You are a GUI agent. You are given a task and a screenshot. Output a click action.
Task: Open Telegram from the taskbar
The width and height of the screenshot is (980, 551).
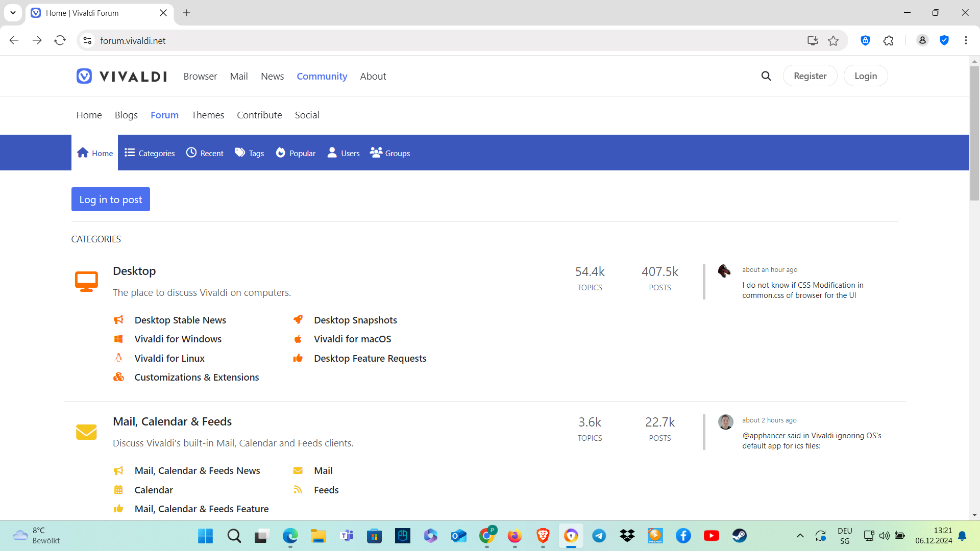coord(599,536)
